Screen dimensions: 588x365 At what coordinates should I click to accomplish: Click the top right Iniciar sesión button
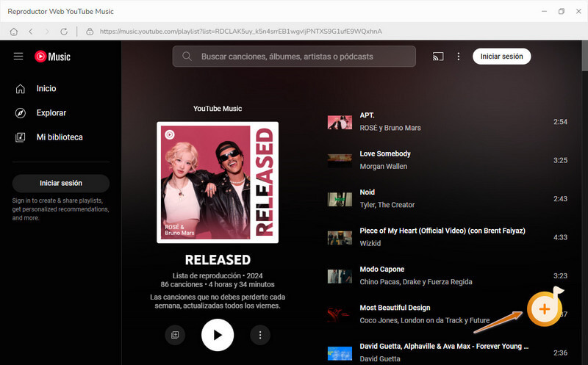pyautogui.click(x=502, y=57)
